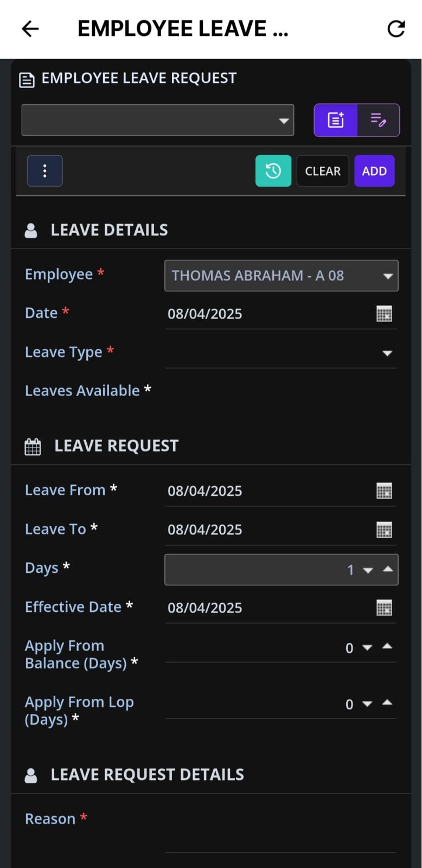The height and width of the screenshot is (868, 422).
Task: Expand the Employee dropdown
Action: point(388,276)
